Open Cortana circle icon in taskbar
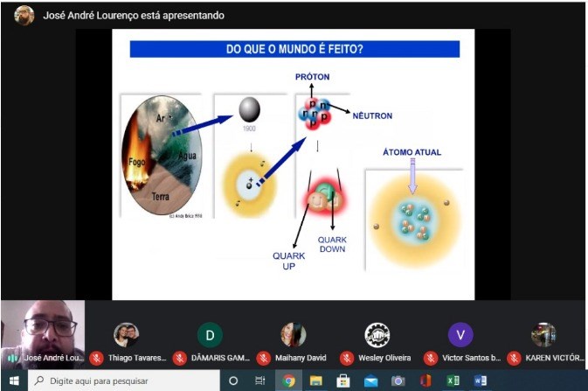588x391 pixels. click(233, 381)
